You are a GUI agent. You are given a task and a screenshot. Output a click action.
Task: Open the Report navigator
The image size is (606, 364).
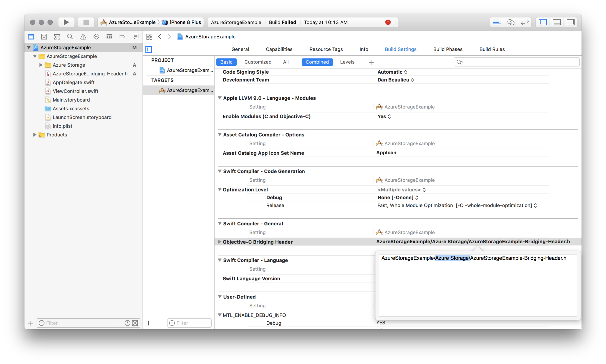(x=135, y=37)
